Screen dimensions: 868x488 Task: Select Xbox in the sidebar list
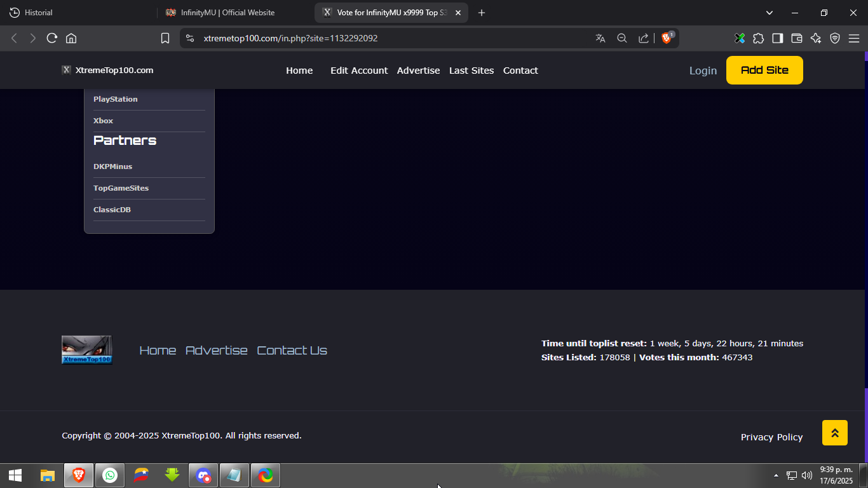click(104, 121)
